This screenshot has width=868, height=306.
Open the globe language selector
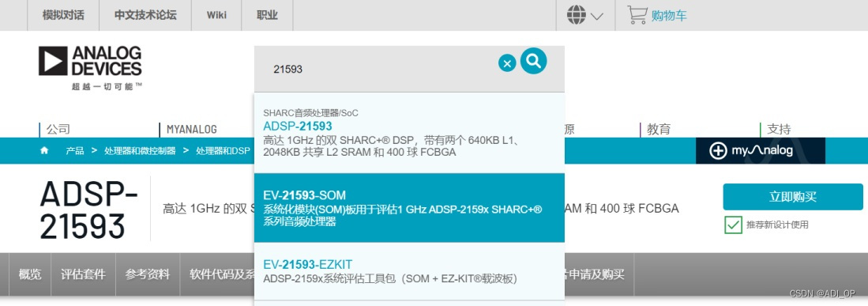(x=577, y=16)
